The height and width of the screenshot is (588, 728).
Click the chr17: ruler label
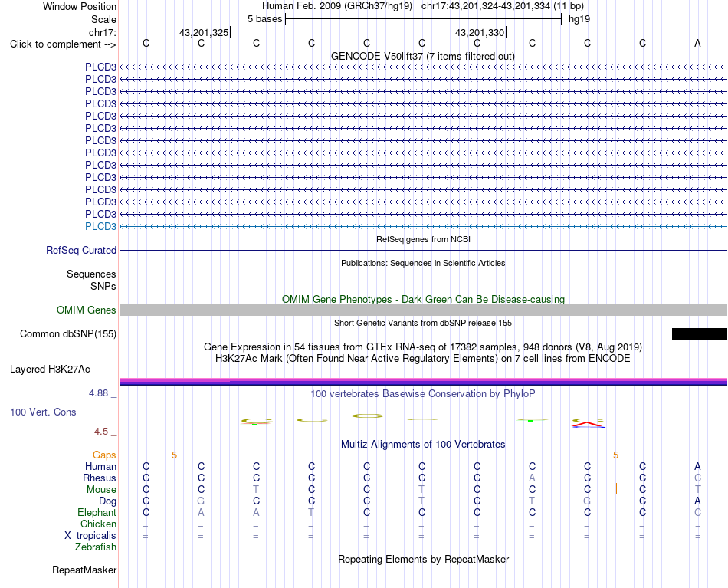[102, 32]
